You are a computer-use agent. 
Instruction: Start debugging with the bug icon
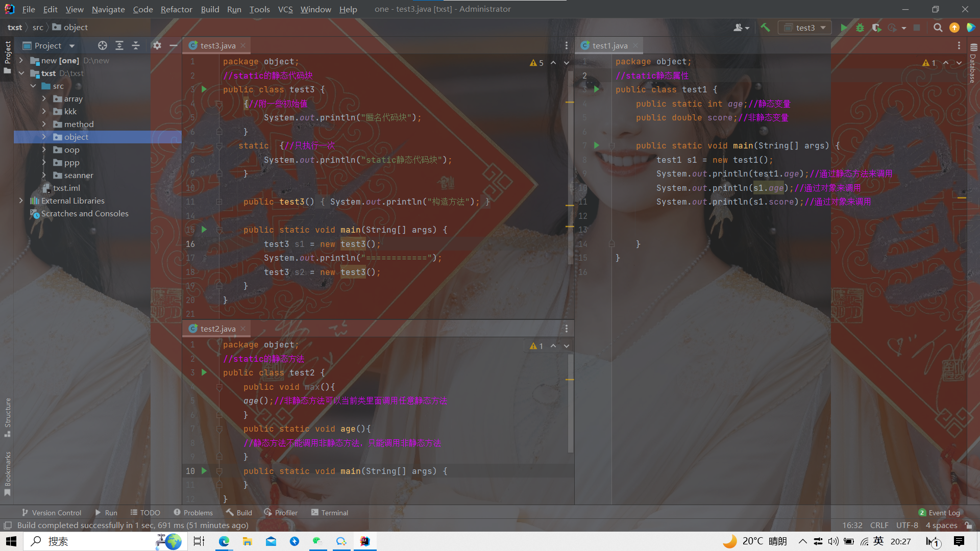click(860, 28)
